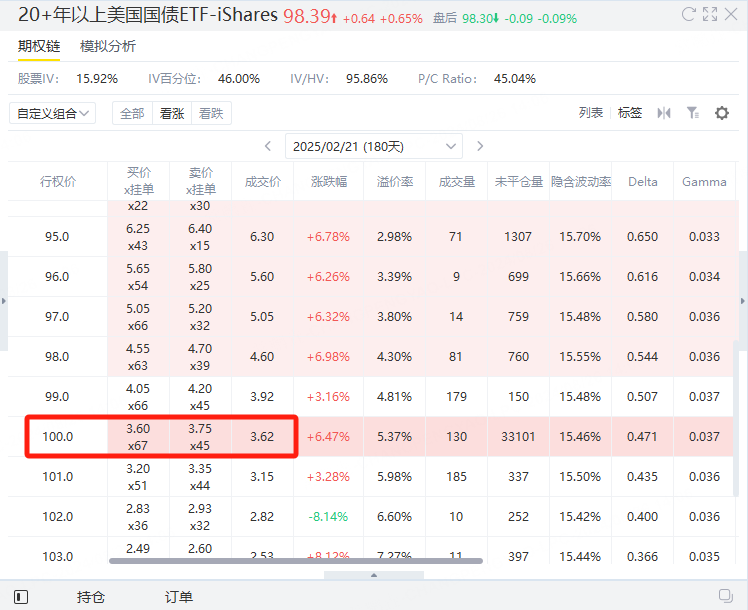Open the 自定义组合 dropdown
Image resolution: width=748 pixels, height=610 pixels.
coord(52,114)
